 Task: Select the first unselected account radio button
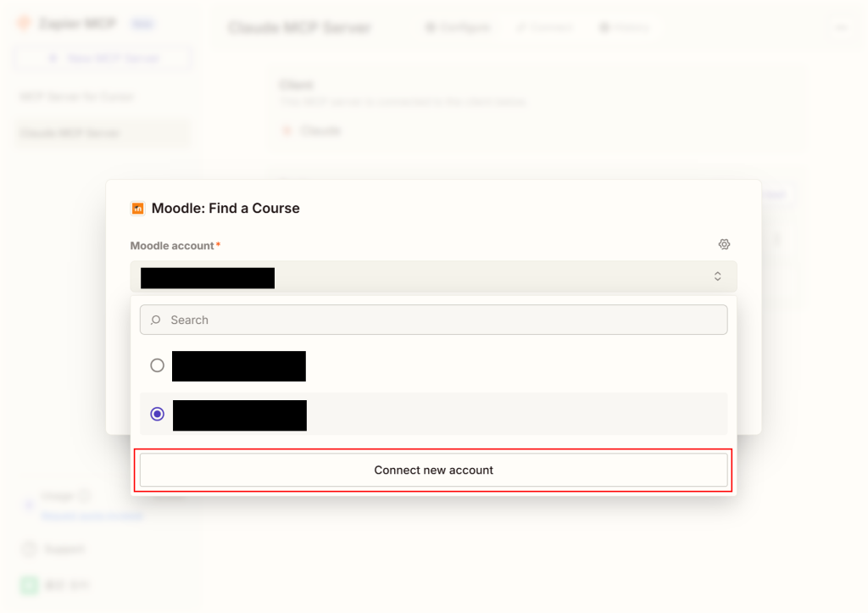pyautogui.click(x=157, y=365)
